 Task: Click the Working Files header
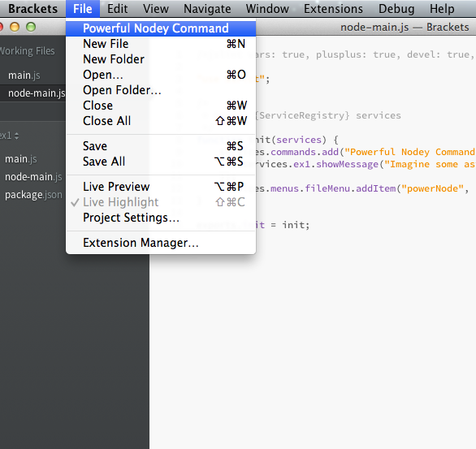click(x=28, y=51)
